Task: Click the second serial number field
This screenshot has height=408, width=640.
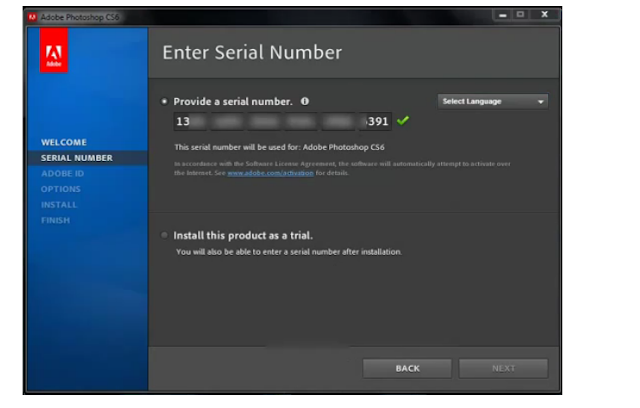Action: pos(227,121)
